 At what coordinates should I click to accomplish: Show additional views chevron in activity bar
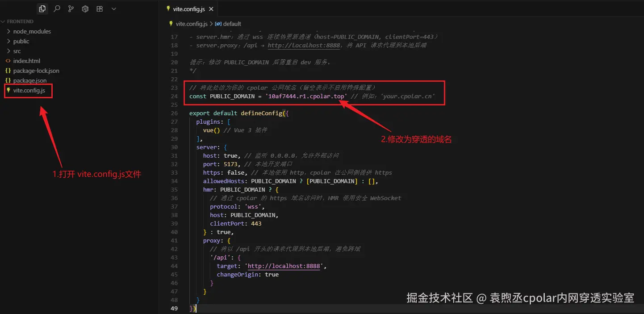coord(114,8)
